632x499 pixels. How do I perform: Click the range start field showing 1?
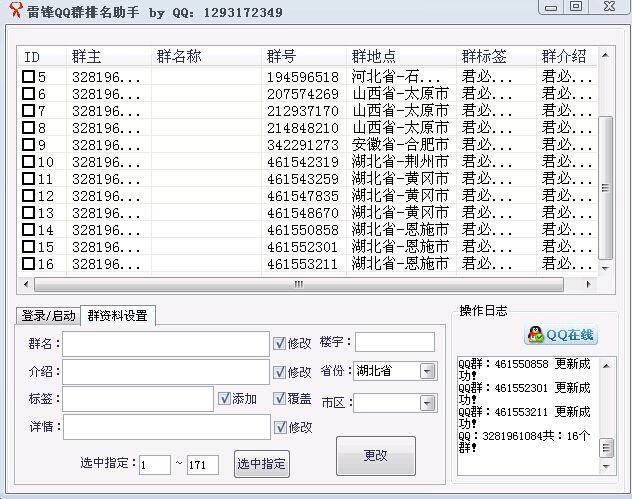click(x=155, y=465)
